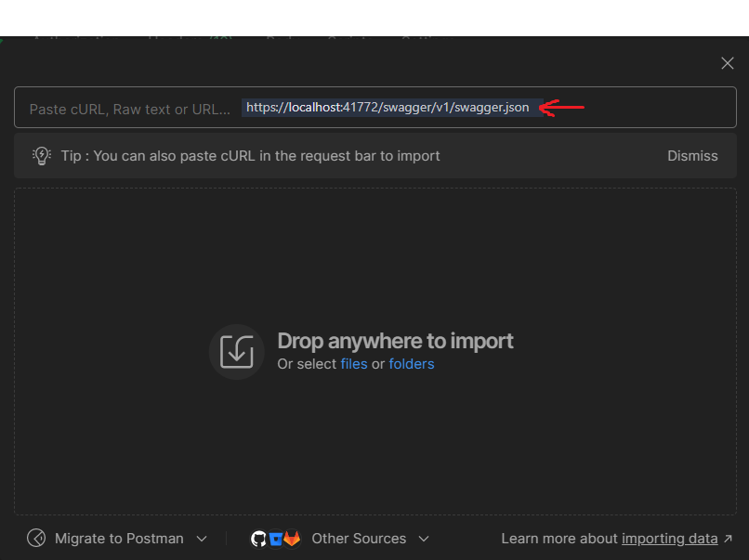
Task: Close the import dialog
Action: (727, 63)
